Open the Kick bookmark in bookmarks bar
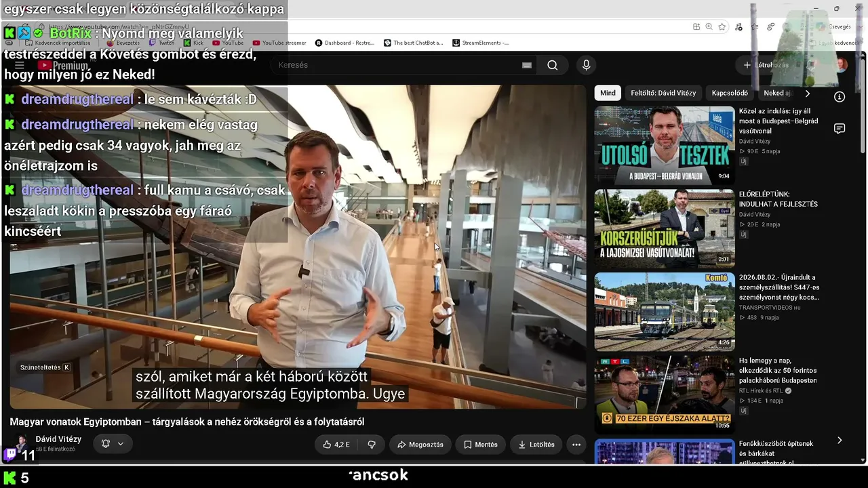 pos(193,43)
